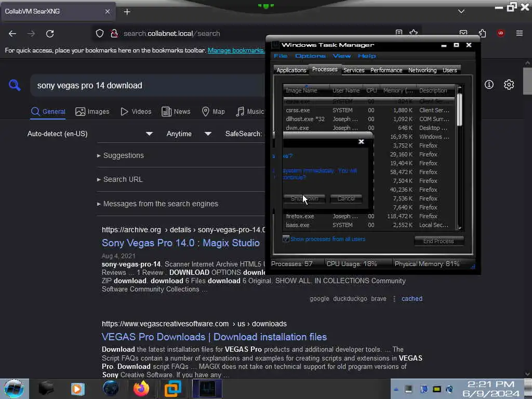This screenshot has height=399, width=532.
Task: Switch to the Videos search category
Action: click(x=136, y=111)
